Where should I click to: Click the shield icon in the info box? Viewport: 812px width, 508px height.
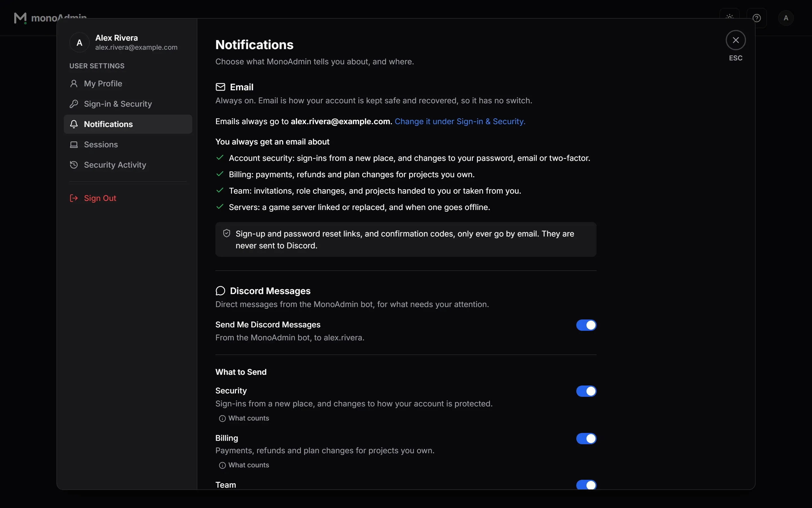(x=227, y=233)
